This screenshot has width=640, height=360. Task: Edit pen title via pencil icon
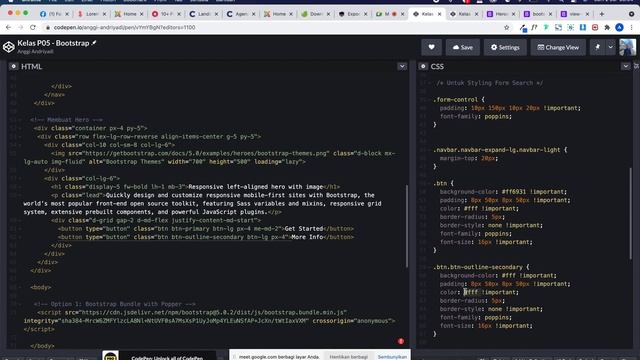(94, 43)
